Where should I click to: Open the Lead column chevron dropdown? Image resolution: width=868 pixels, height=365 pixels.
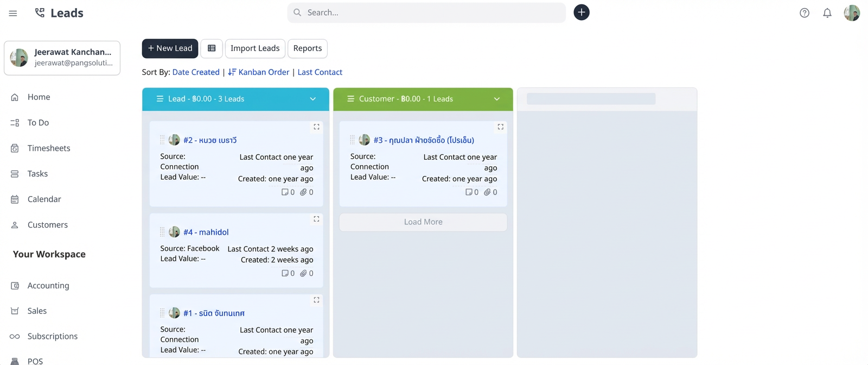point(313,99)
